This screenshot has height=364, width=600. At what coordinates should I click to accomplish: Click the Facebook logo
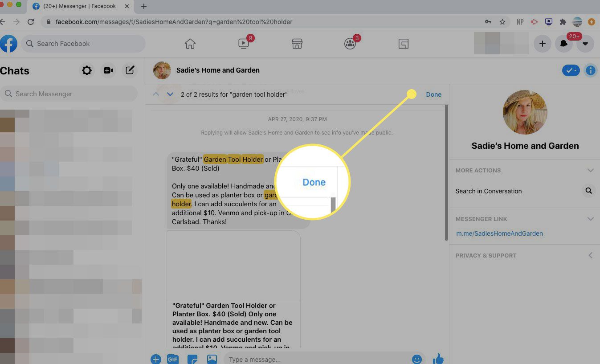tap(8, 44)
